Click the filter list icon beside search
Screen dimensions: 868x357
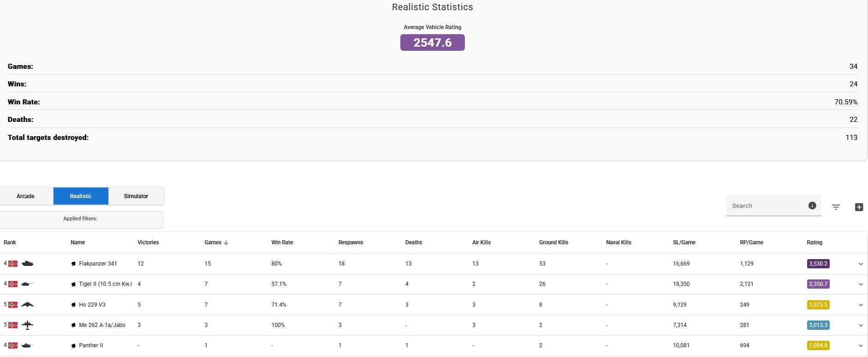coord(836,207)
